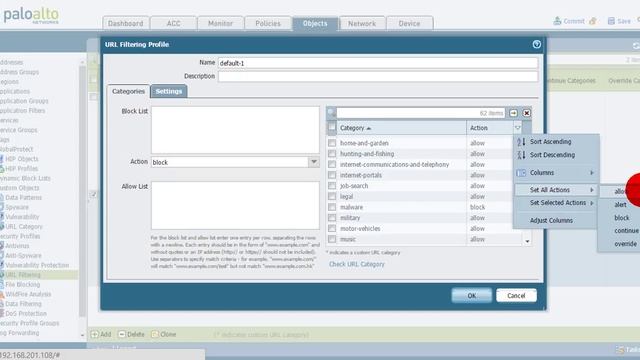Image resolution: width=640 pixels, height=360 pixels.
Task: Open the Action column header dropdown arrow
Action: tap(518, 128)
